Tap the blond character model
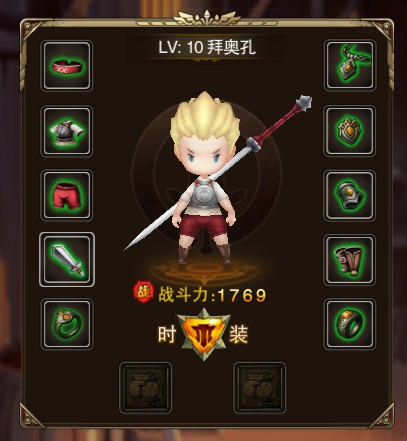This screenshot has height=441, width=407. (x=204, y=178)
